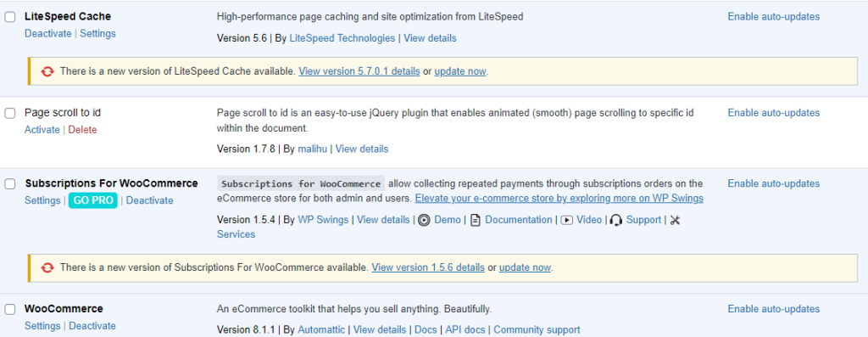Open Elevate your e-commerce store WP Swings link
The width and height of the screenshot is (868, 337).
559,198
